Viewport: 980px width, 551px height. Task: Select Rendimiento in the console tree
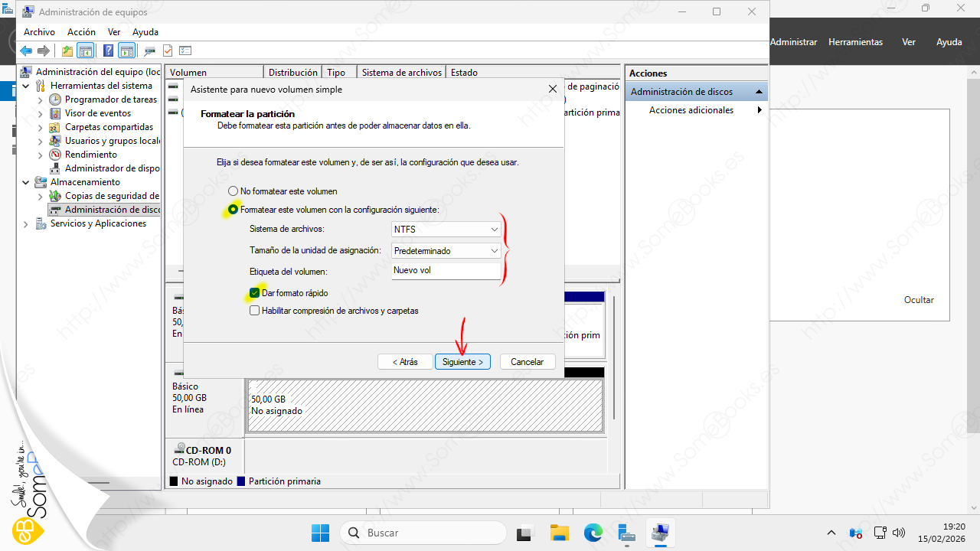pyautogui.click(x=90, y=155)
